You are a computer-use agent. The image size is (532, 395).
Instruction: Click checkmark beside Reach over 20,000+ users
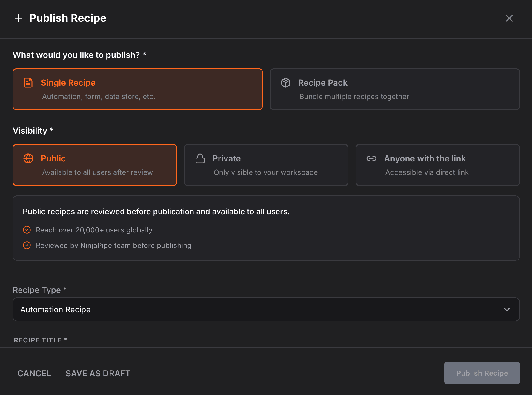point(27,230)
